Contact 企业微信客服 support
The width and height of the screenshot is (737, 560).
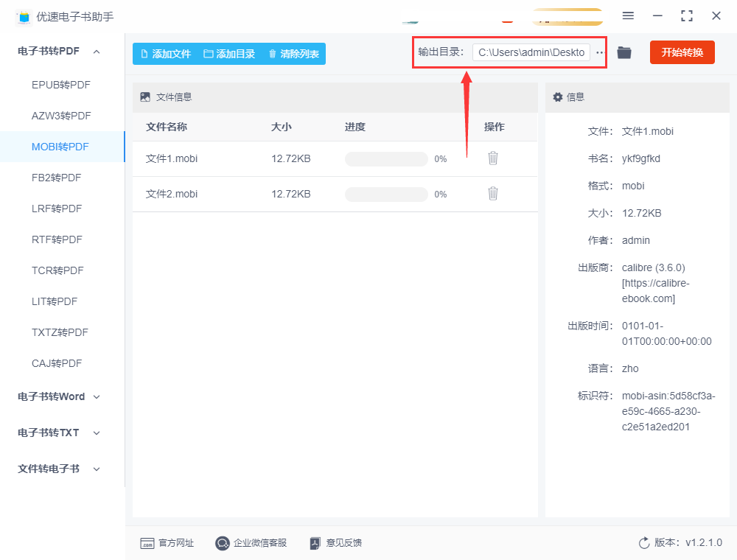(x=251, y=543)
